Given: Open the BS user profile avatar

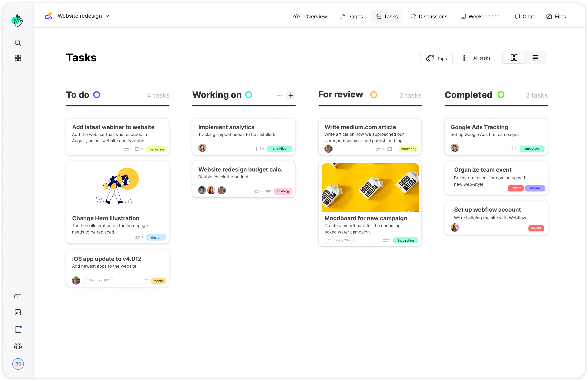Looking at the screenshot, I should point(18,364).
